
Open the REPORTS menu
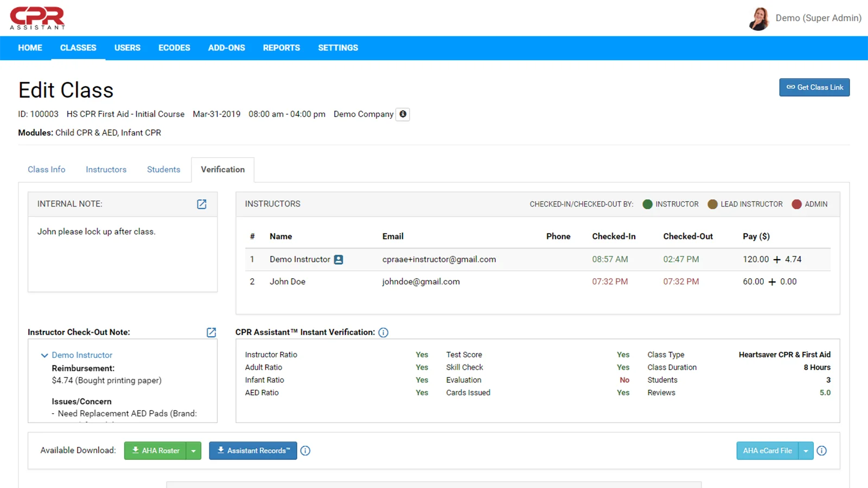point(281,48)
